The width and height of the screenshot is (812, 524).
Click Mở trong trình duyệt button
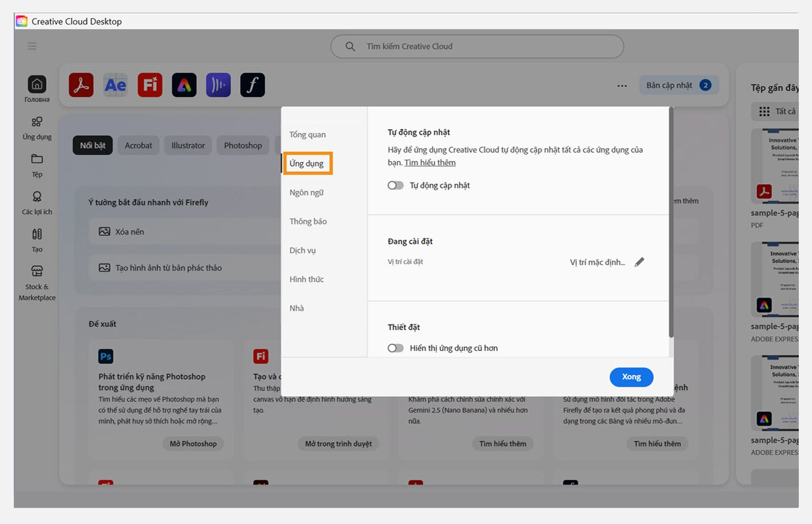pos(339,443)
